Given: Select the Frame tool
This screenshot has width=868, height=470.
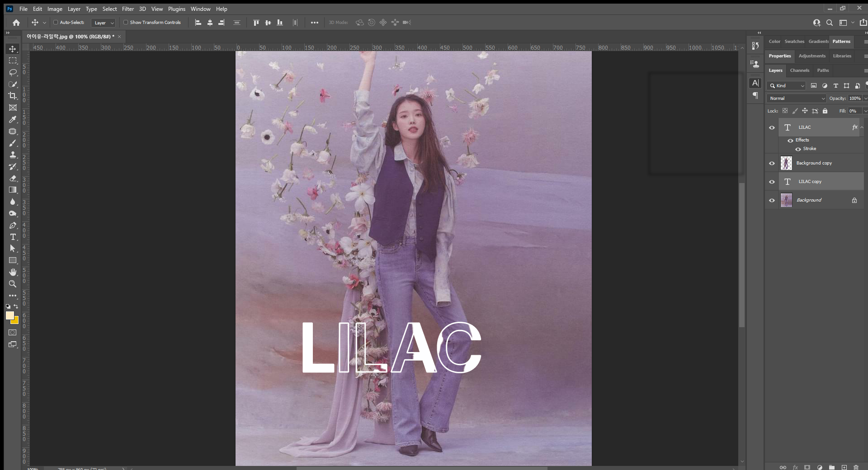Looking at the screenshot, I should tap(13, 108).
